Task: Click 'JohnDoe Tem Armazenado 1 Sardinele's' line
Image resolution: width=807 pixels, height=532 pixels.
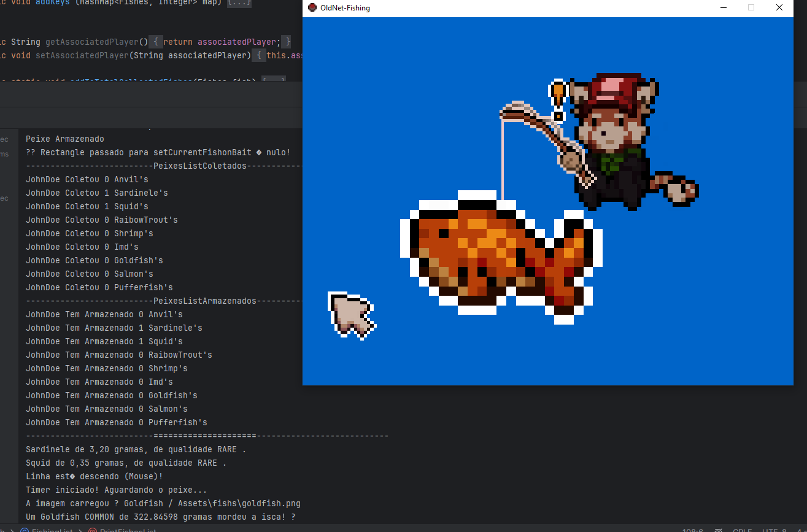Action: click(114, 328)
